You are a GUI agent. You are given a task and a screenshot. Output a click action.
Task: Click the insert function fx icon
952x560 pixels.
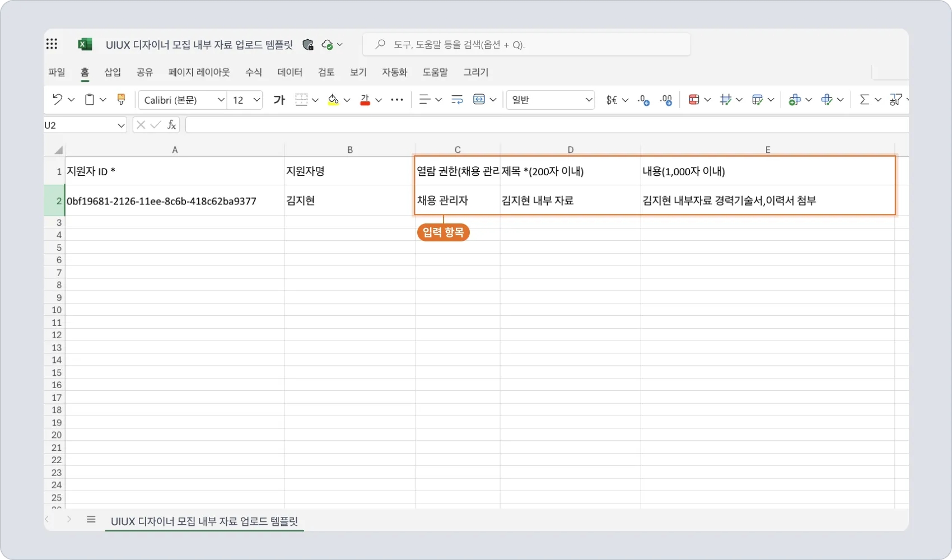click(171, 125)
